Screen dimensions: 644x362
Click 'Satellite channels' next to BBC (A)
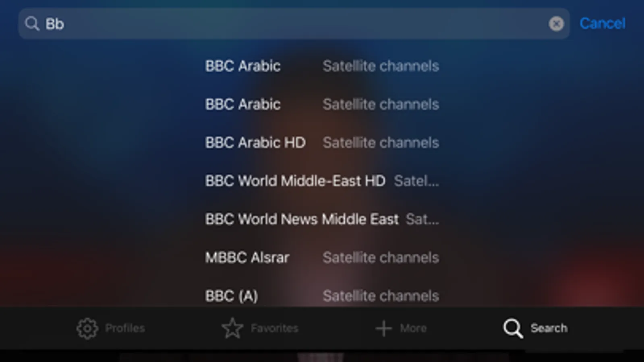click(381, 296)
